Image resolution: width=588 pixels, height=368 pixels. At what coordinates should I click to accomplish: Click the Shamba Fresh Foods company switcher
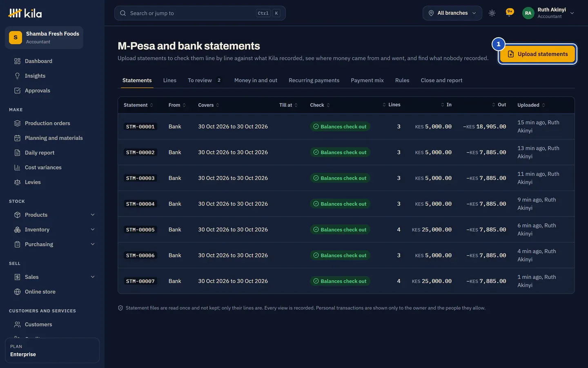pos(44,38)
